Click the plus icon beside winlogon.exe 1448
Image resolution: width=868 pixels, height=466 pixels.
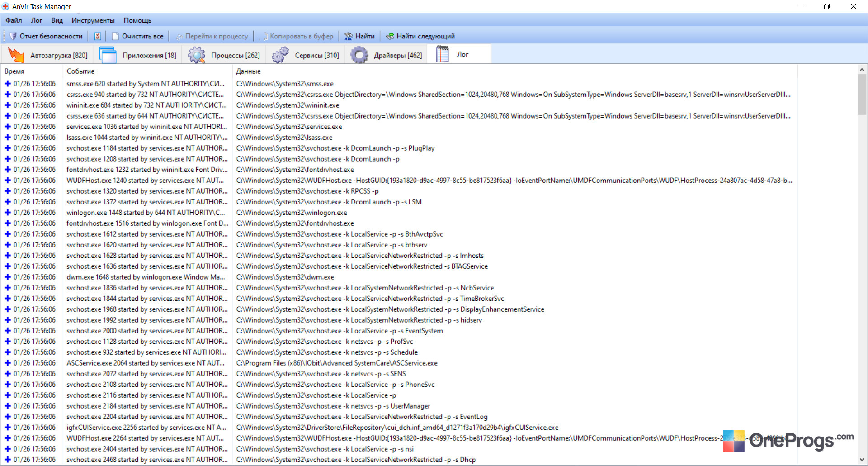pyautogui.click(x=8, y=213)
